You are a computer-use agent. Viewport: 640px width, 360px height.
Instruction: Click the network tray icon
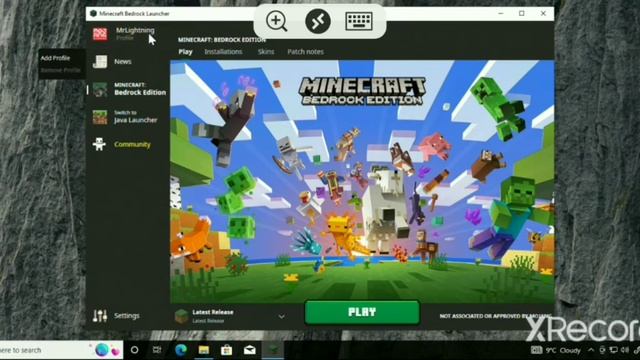[x=613, y=350]
